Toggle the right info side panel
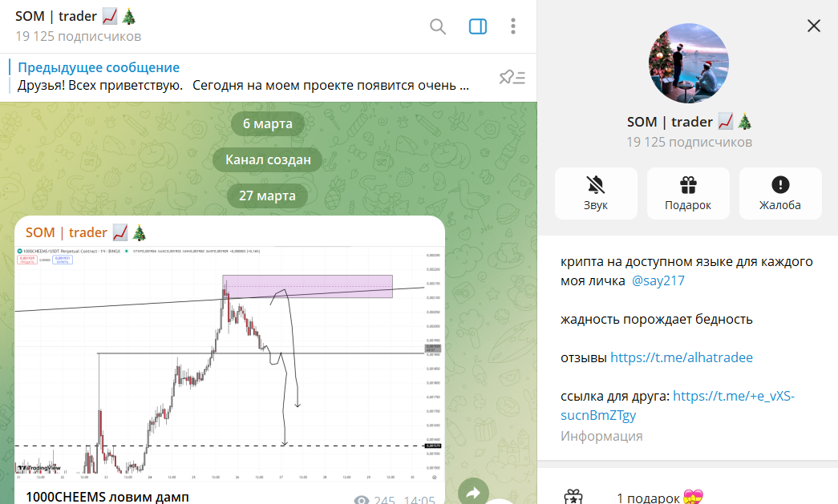The height and width of the screenshot is (504, 838). 478,26
